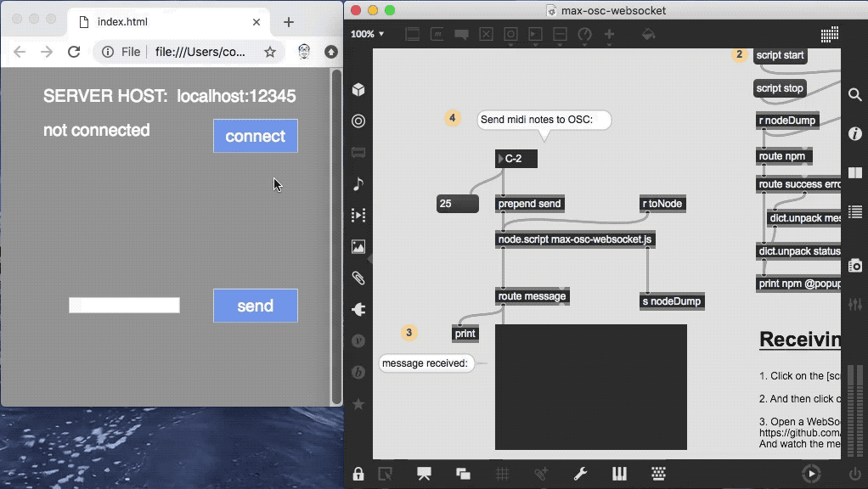Select the paint bucket format icon
Image resolution: width=868 pixels, height=489 pixels.
coord(648,34)
